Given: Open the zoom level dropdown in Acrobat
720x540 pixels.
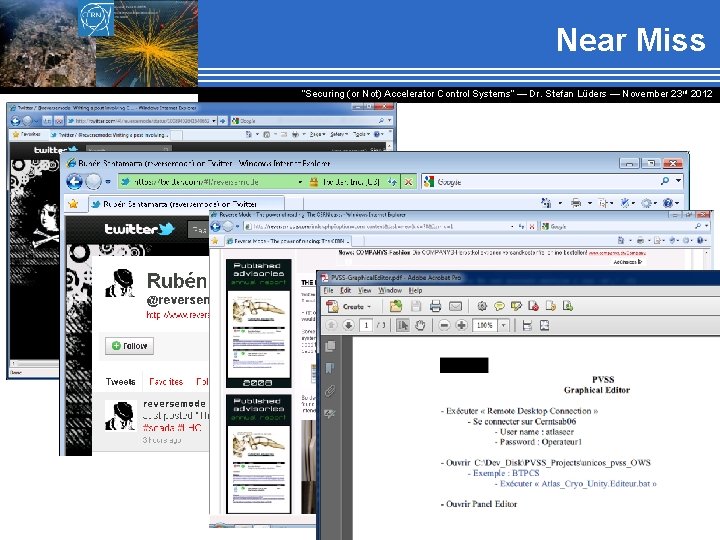Looking at the screenshot, I should [x=504, y=326].
